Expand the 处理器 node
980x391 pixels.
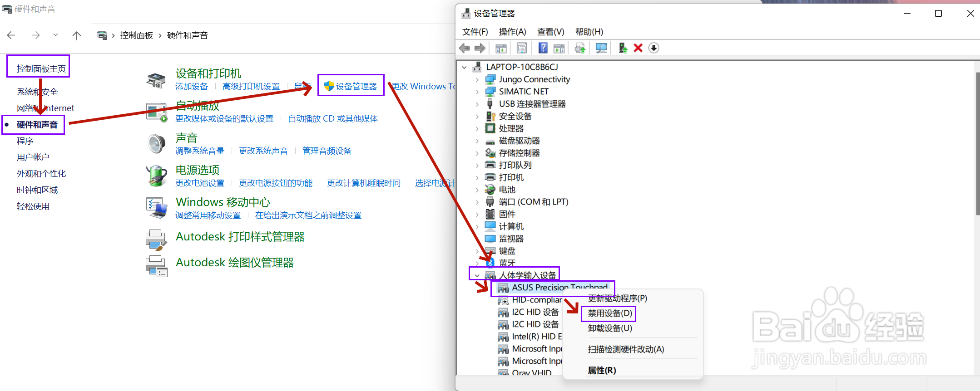coord(477,128)
